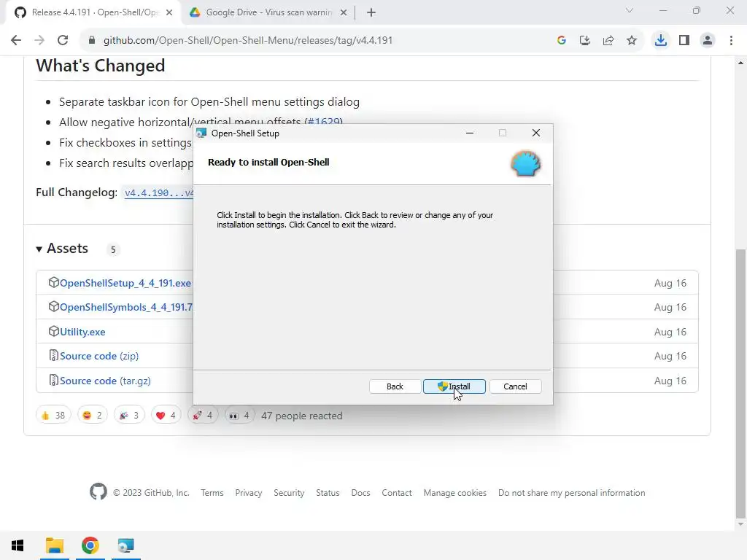Click Install in Open-Shell Setup

click(x=454, y=386)
